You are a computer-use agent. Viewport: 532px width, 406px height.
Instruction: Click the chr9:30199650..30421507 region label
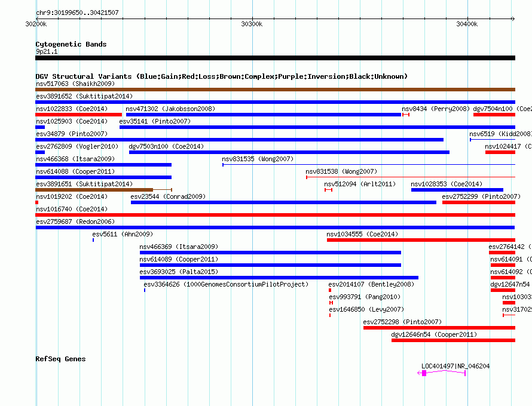pos(77,13)
